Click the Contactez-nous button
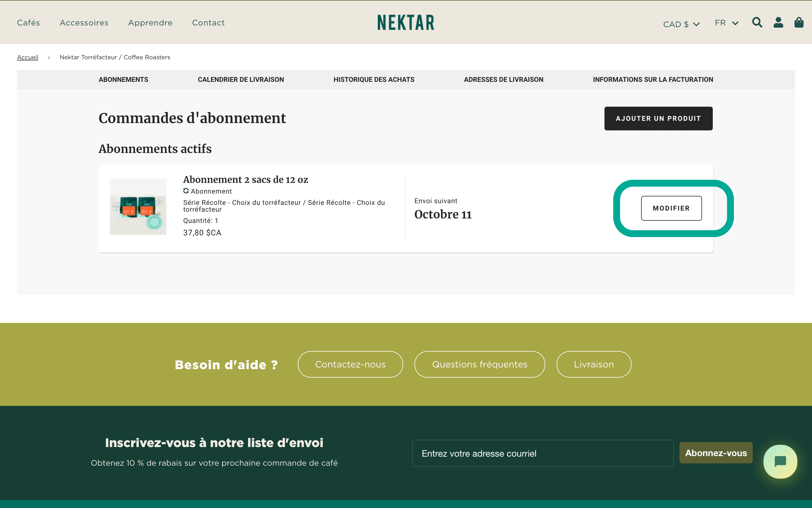The height and width of the screenshot is (508, 812). click(x=350, y=364)
